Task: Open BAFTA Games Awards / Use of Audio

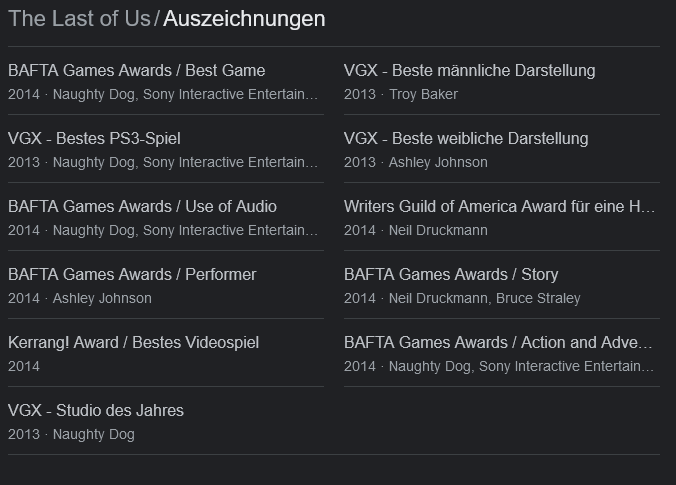Action: (x=142, y=207)
